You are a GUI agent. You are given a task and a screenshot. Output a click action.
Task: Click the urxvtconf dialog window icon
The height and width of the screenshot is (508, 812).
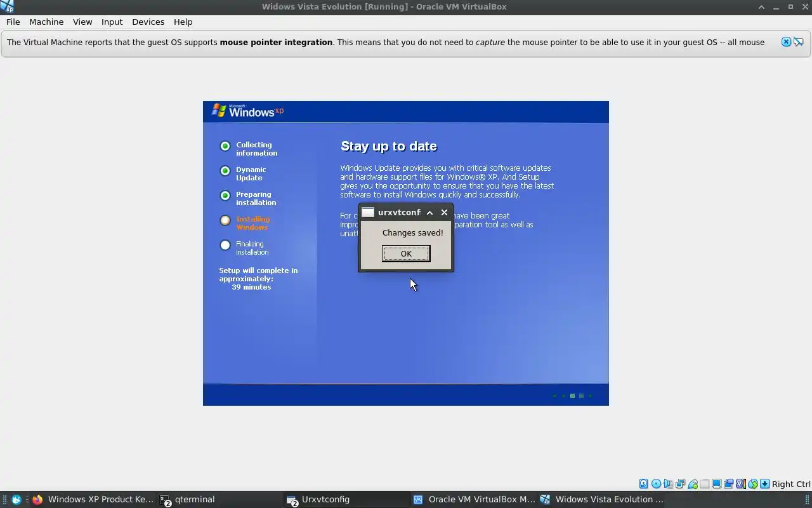click(x=368, y=212)
